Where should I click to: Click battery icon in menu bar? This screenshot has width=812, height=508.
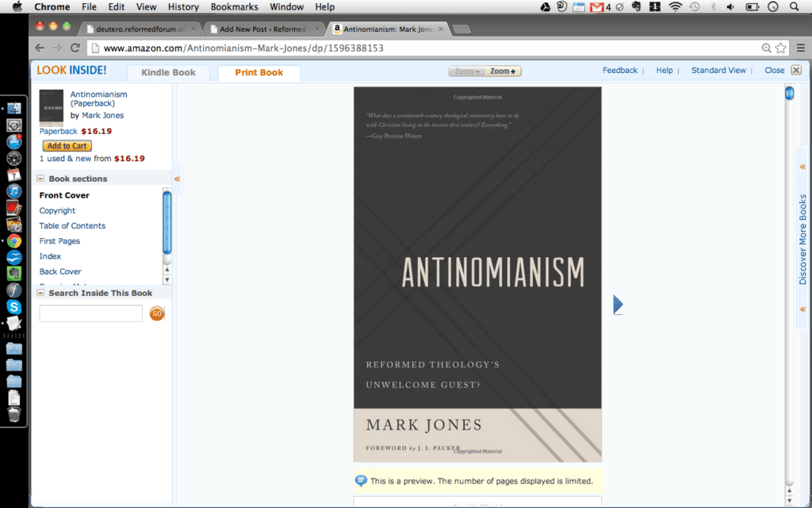tap(752, 6)
